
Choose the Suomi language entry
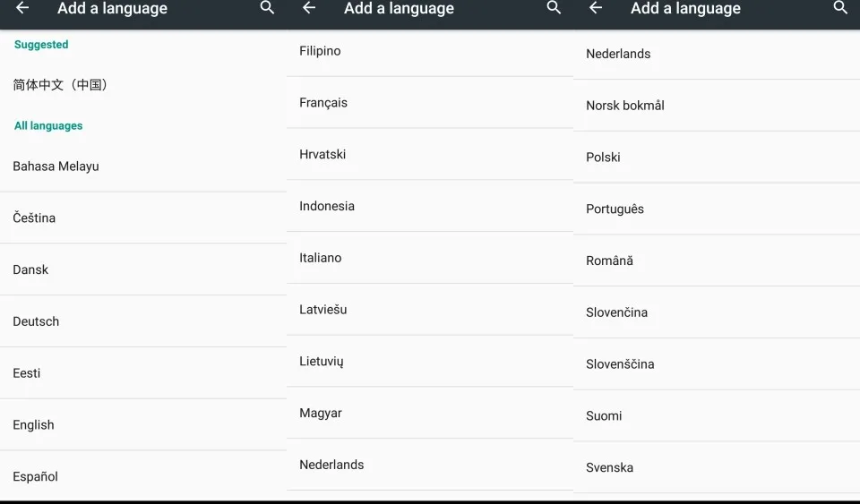pos(604,415)
